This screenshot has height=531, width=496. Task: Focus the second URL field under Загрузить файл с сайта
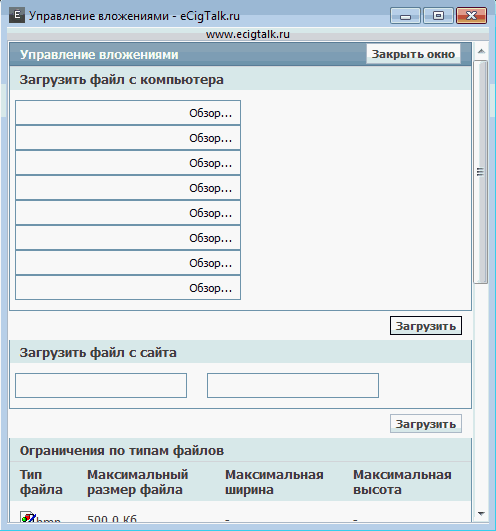point(293,385)
